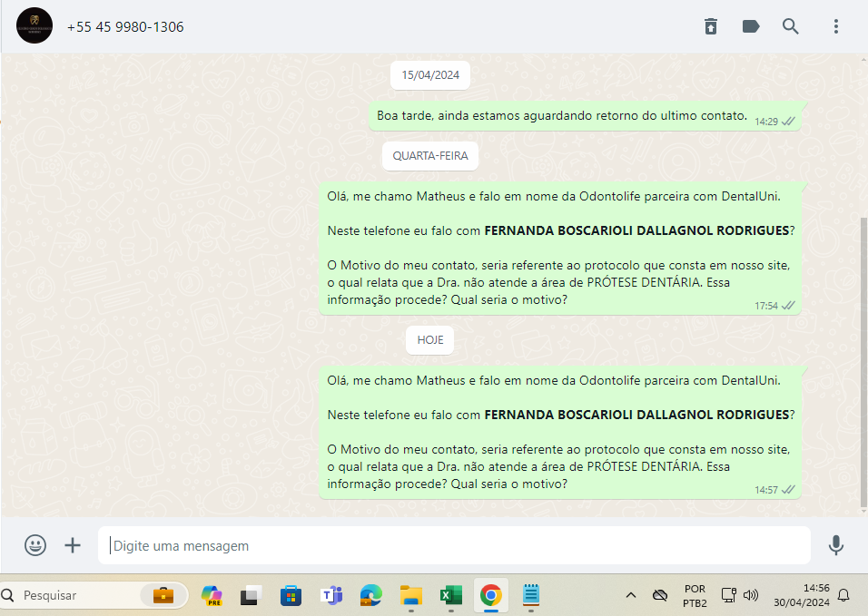
Task: Open contact info for +55 45 9980-1306
Action: coord(125,26)
